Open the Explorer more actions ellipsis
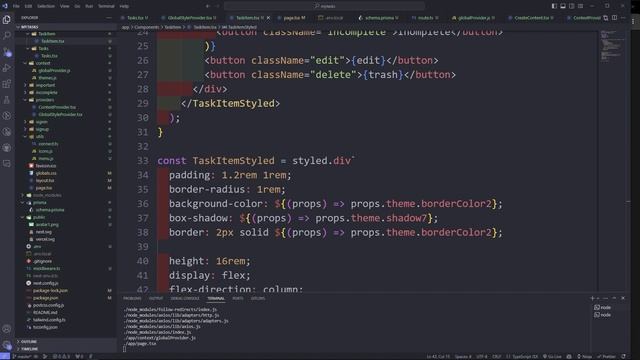This screenshot has width=640, height=360. (109, 18)
